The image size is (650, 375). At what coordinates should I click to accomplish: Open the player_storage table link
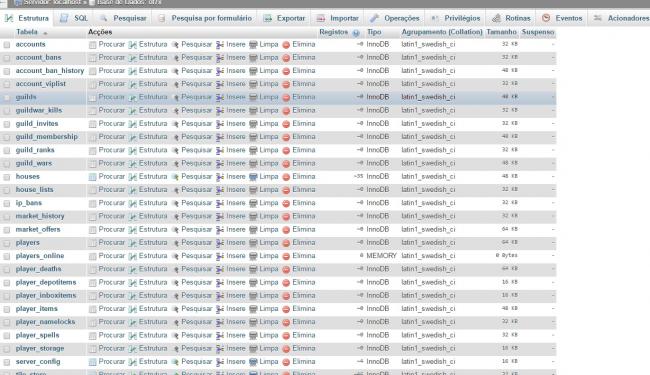(40, 348)
